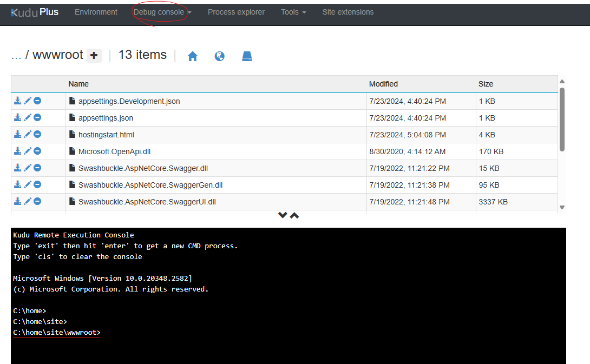Edit Swashbuckle.AspNetCore.SwaggerGen.dll with pencil icon

coord(28,184)
